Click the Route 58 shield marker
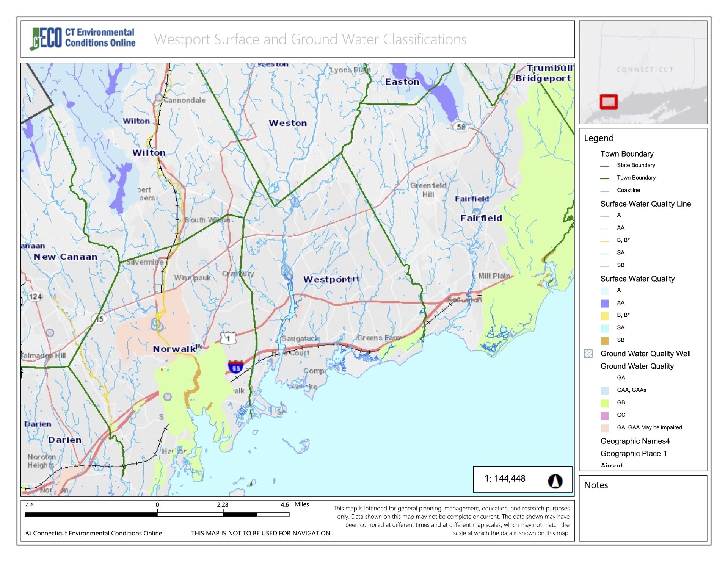 click(x=461, y=127)
